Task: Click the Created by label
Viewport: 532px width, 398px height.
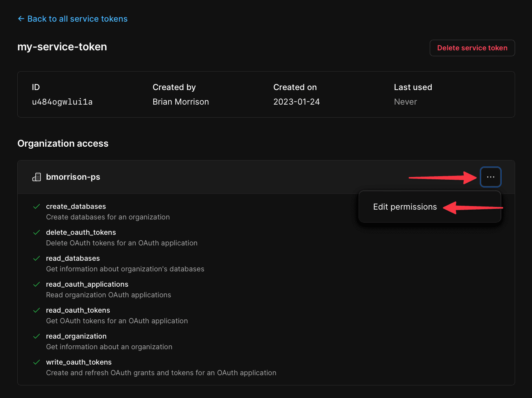Action: 174,87
